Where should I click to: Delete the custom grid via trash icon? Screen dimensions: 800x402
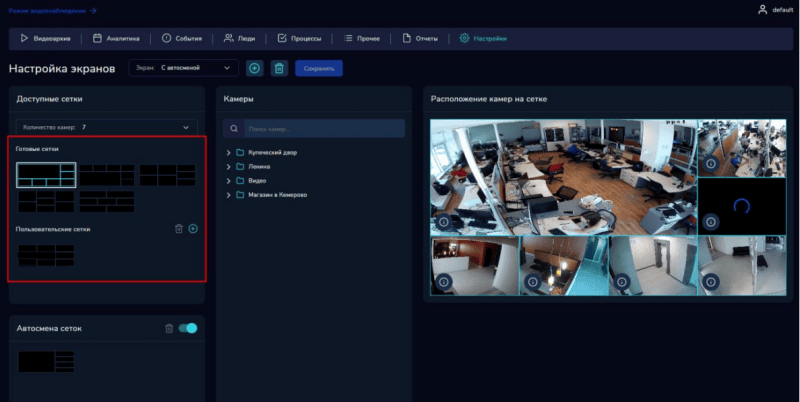(179, 229)
